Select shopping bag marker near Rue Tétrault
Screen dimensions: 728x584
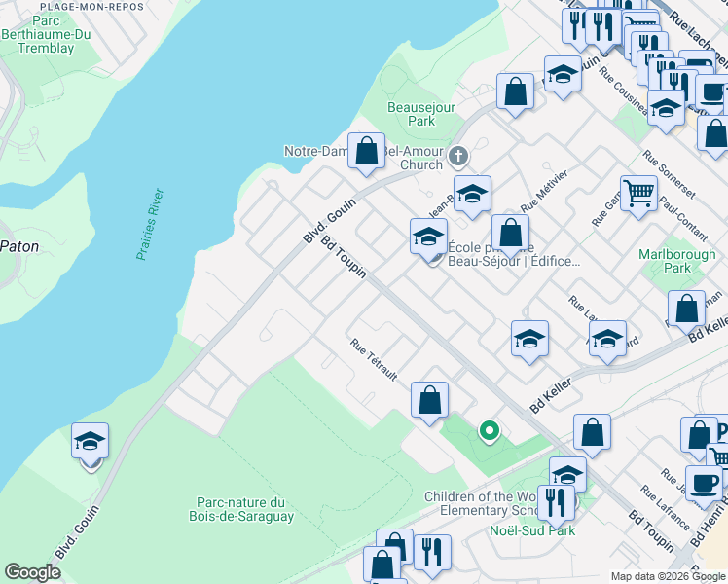(429, 402)
